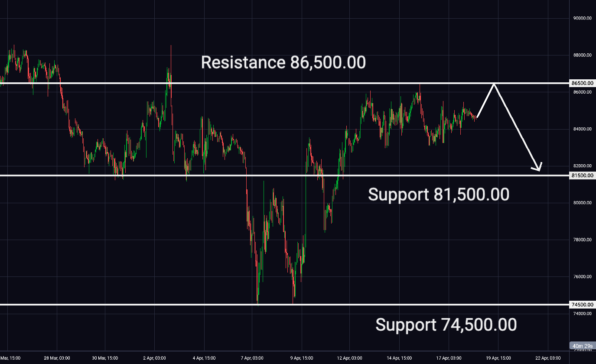Click the 88000.00 price scale label
Image resolution: width=596 pixels, height=364 pixels.
[581, 55]
